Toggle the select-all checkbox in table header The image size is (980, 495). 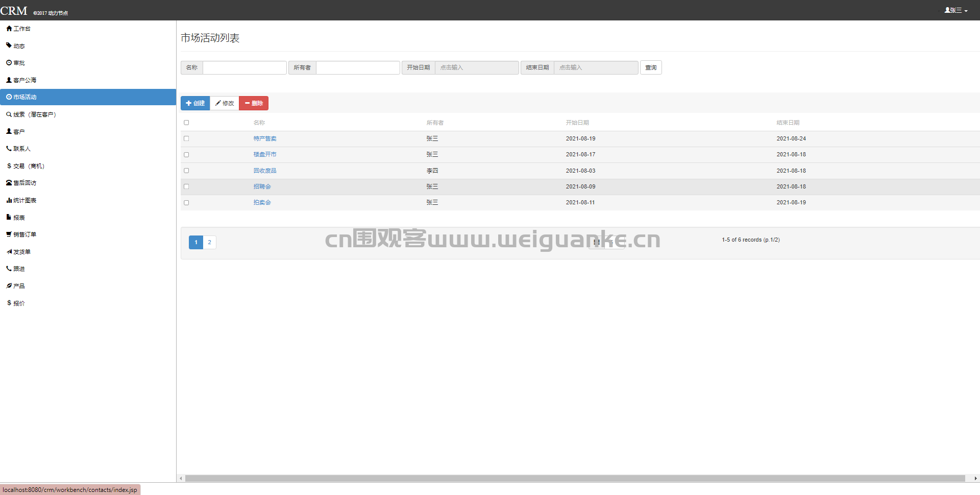point(186,123)
